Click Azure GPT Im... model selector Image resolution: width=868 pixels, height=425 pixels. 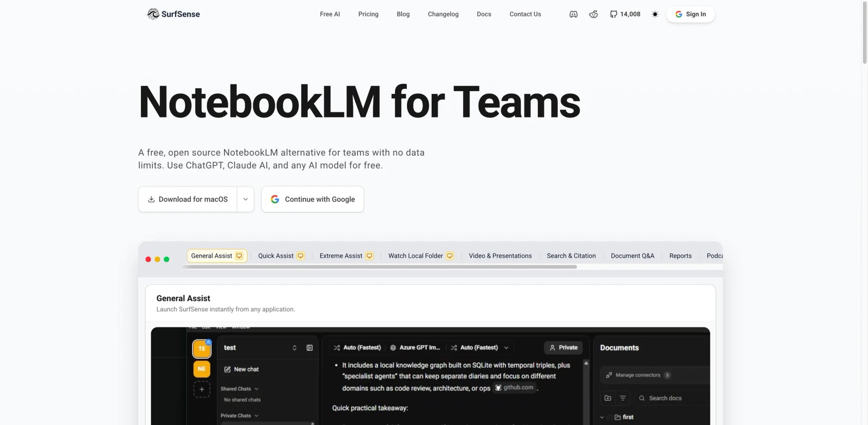[x=415, y=347]
